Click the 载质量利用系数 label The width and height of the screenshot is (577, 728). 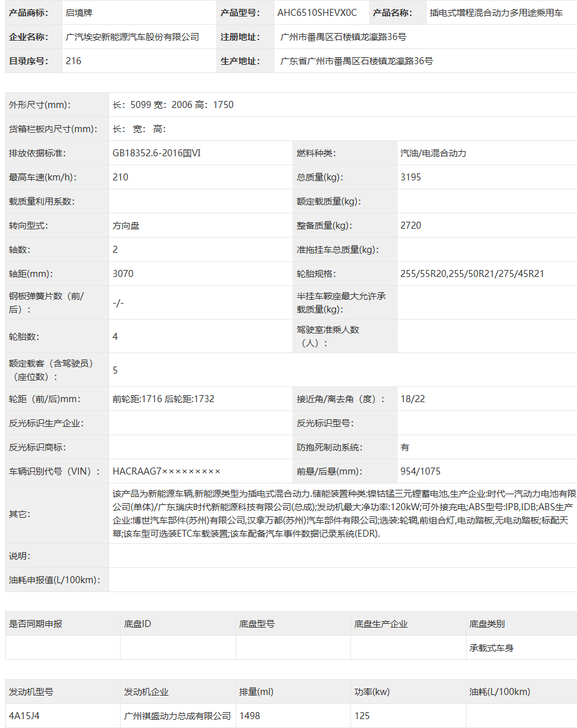click(42, 201)
